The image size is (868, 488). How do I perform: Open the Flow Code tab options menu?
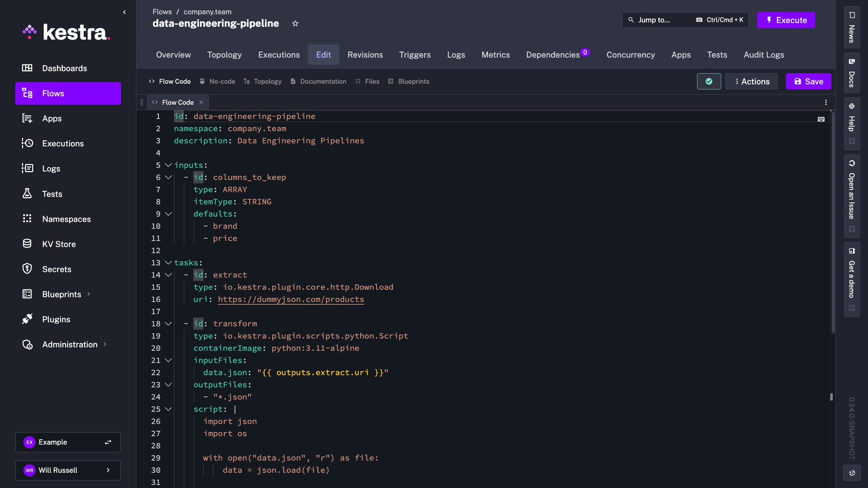(x=826, y=102)
